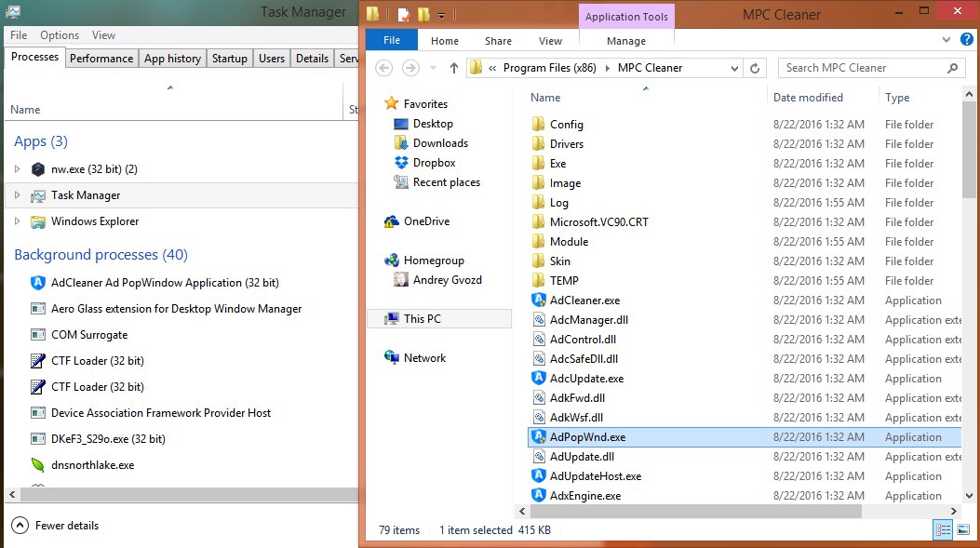Viewport: 980px width, 548px height.
Task: Open the Share ribbon tab
Action: (498, 41)
